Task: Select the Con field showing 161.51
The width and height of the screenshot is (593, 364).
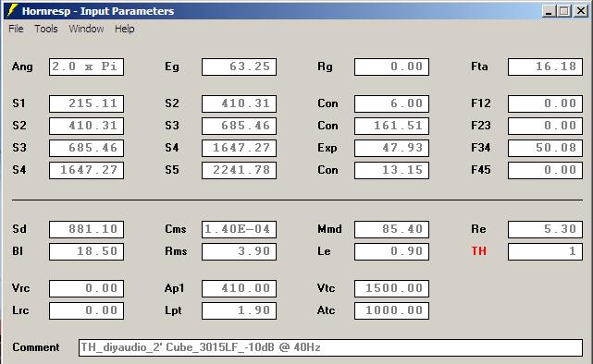Action: tap(391, 126)
